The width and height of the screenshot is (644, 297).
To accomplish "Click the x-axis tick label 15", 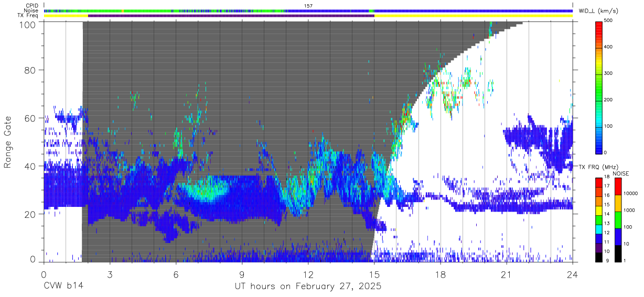I will point(374,274).
